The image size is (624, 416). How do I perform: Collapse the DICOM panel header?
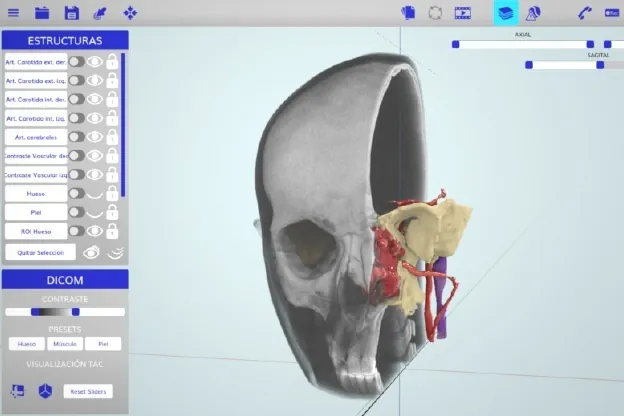[x=65, y=280]
